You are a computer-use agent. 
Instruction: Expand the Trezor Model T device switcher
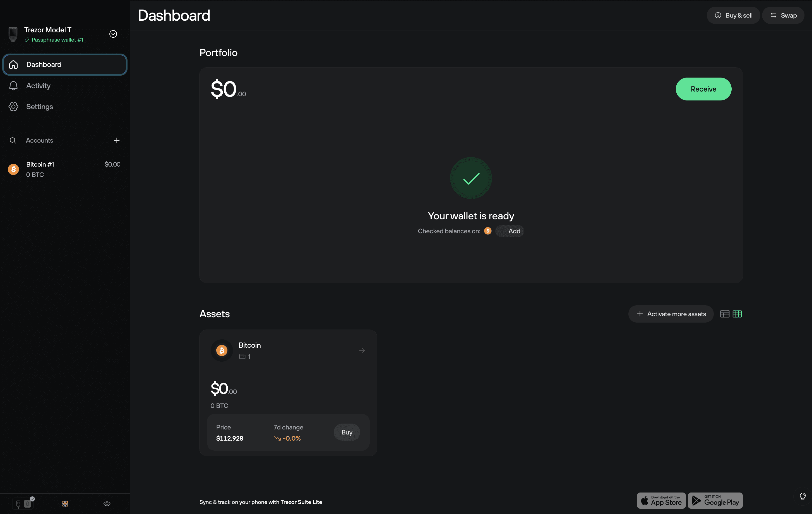click(x=113, y=34)
